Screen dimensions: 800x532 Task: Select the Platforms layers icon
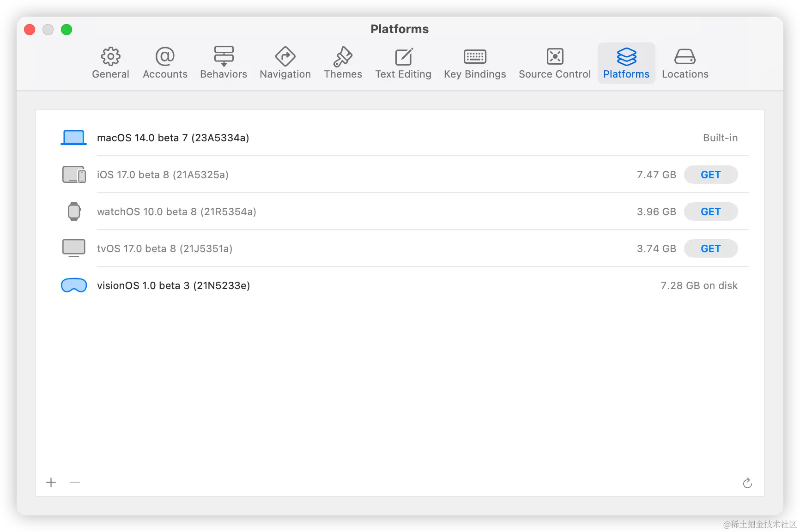click(626, 56)
